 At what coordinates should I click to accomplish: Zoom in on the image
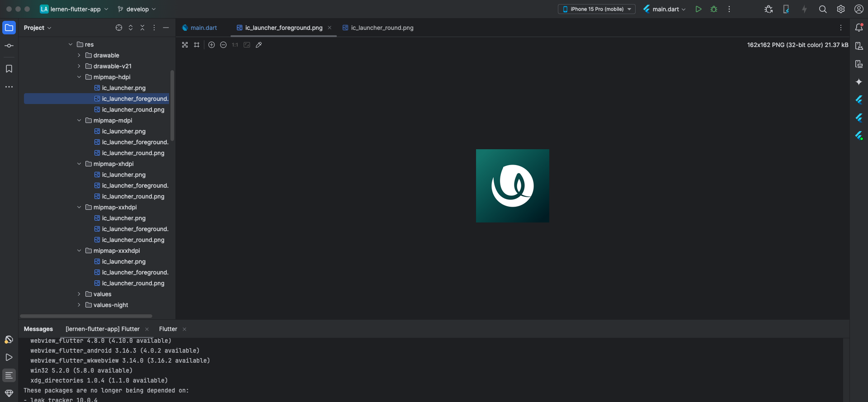pyautogui.click(x=212, y=45)
